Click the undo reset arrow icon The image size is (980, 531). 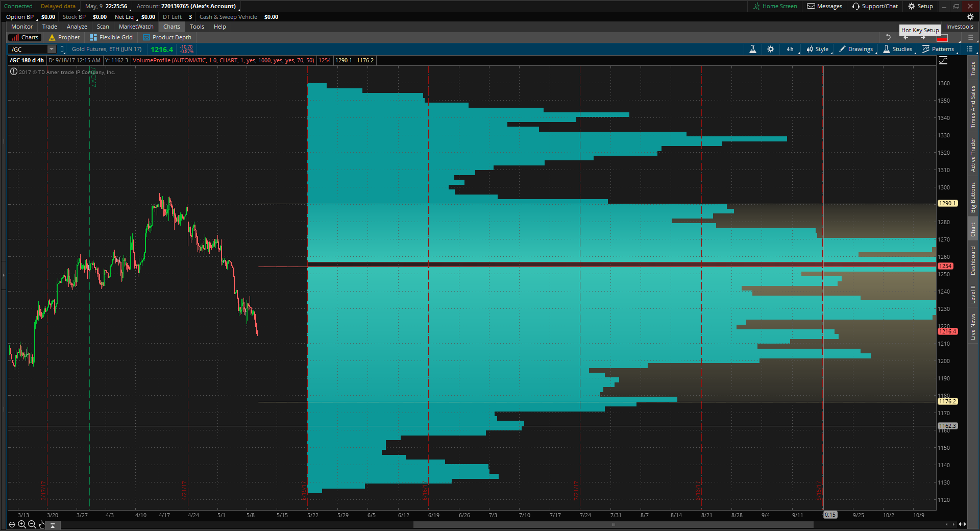pos(888,37)
